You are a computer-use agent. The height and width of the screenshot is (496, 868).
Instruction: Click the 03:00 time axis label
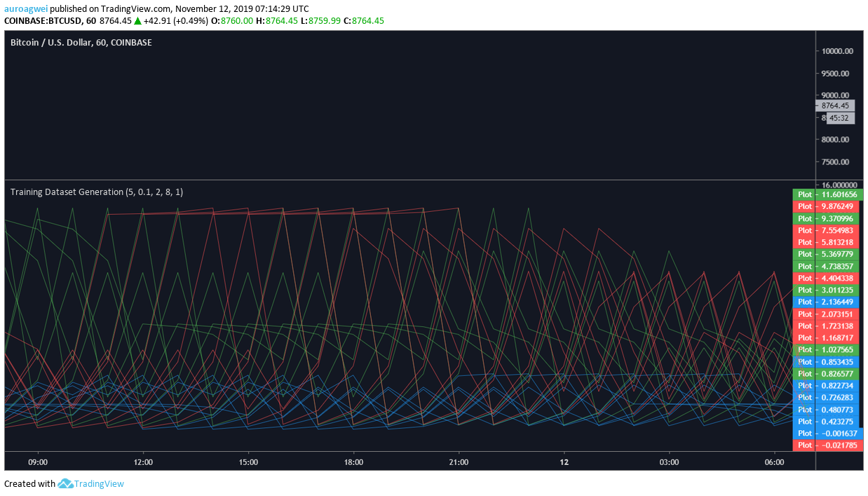669,462
